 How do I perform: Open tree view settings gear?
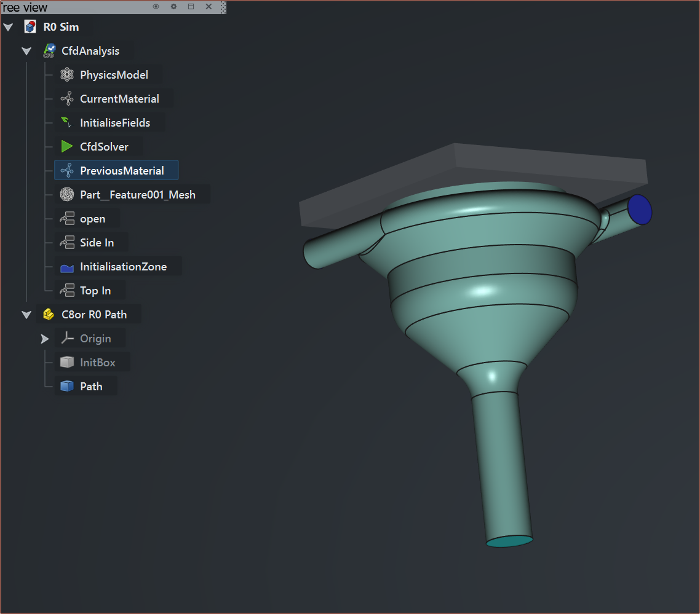(173, 6)
